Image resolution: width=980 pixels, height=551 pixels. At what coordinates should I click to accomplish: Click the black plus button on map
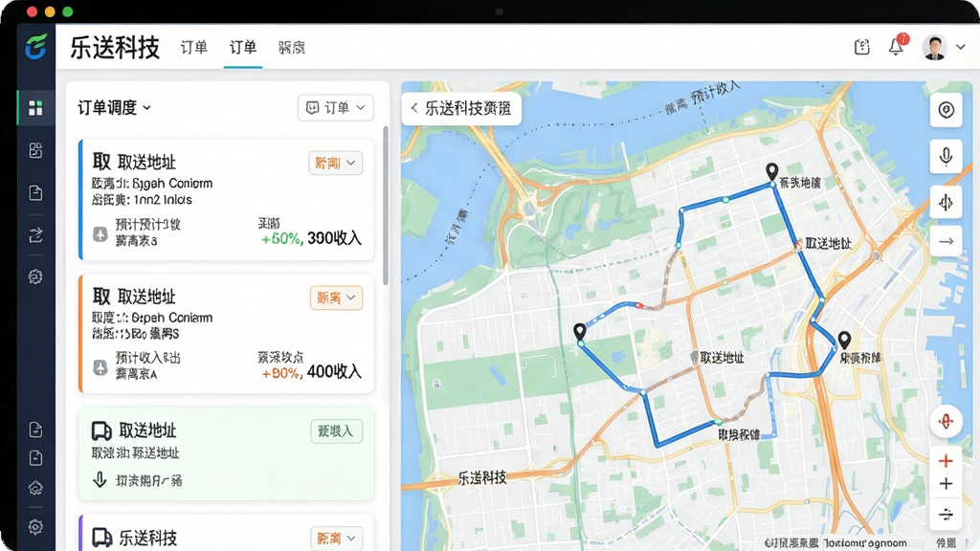946,483
